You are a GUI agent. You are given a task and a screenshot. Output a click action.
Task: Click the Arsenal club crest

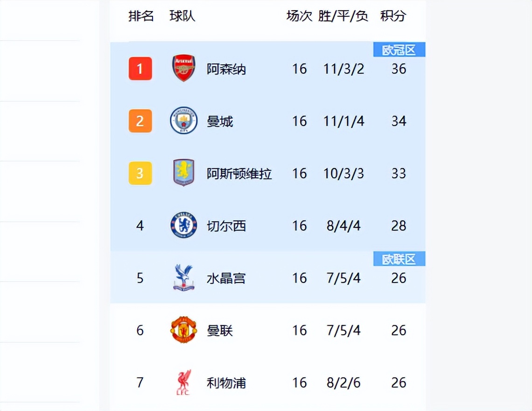(183, 69)
